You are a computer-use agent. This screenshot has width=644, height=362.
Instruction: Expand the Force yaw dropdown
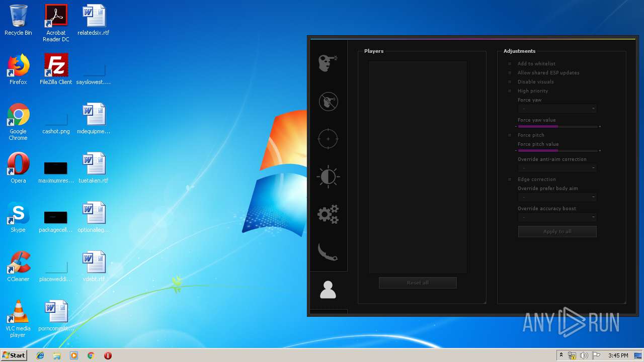pyautogui.click(x=557, y=109)
